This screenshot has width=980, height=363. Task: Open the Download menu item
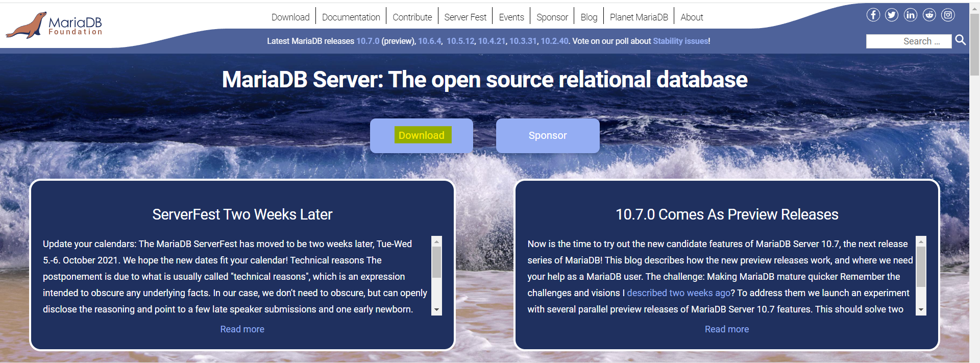click(290, 17)
